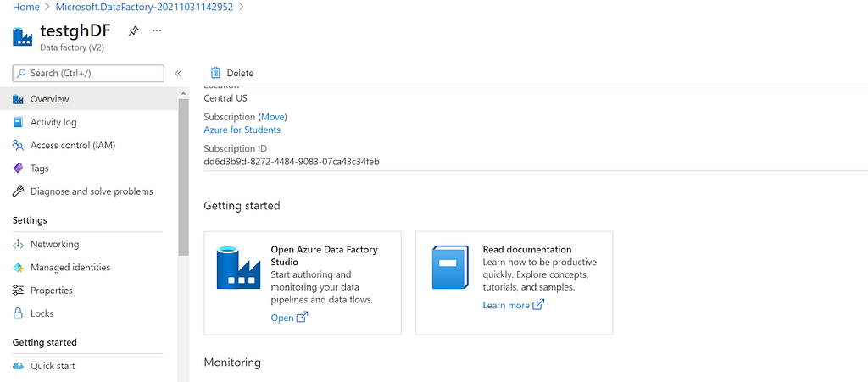The height and width of the screenshot is (382, 868).
Task: Open the more options ellipsis next to testghDF
Action: coord(157,30)
